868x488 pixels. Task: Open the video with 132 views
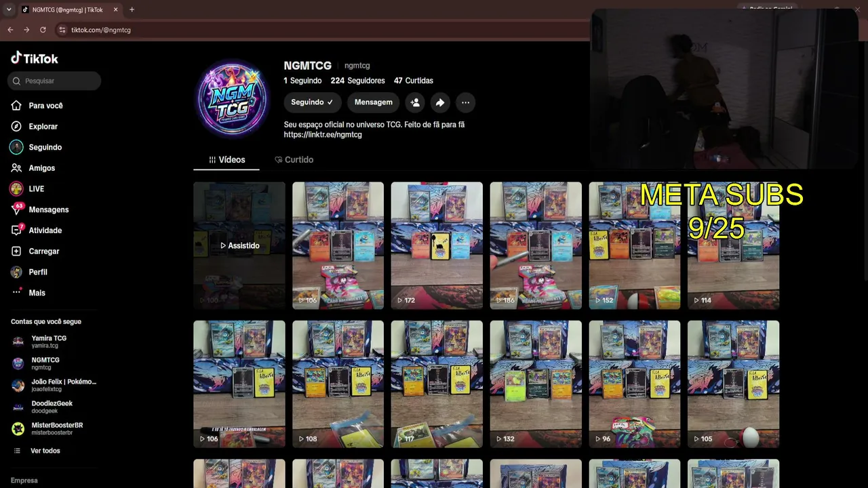(x=536, y=384)
